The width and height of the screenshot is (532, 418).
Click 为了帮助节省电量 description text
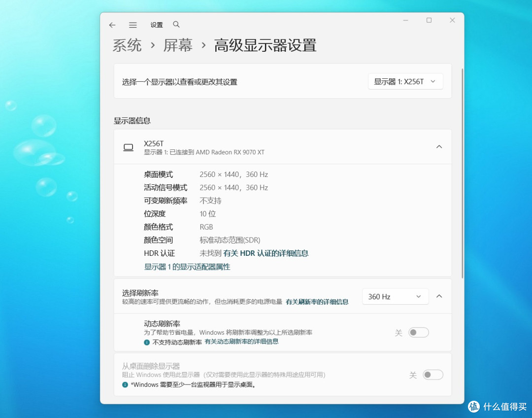pyautogui.click(x=228, y=333)
